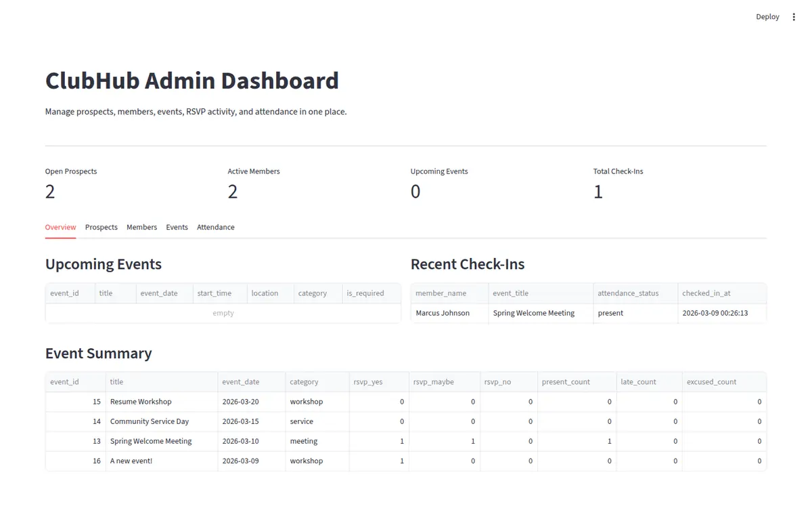Sort Event Summary by rsvp_yes header
The height and width of the screenshot is (508, 812).
click(x=379, y=382)
